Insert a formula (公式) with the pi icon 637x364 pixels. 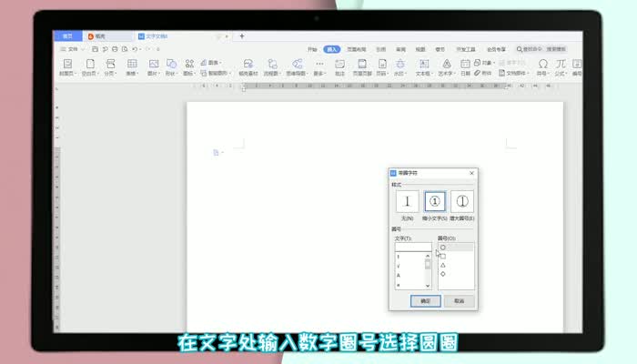tap(561, 67)
